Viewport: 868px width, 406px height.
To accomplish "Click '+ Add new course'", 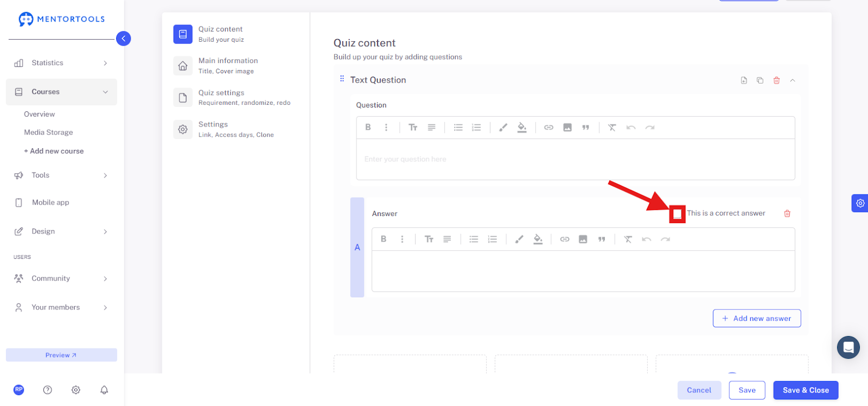I will tap(54, 151).
